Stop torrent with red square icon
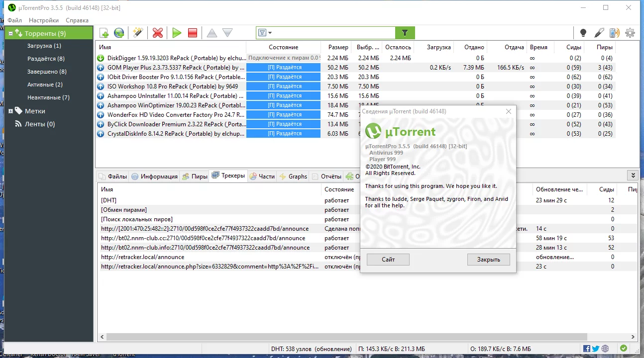 (x=193, y=33)
